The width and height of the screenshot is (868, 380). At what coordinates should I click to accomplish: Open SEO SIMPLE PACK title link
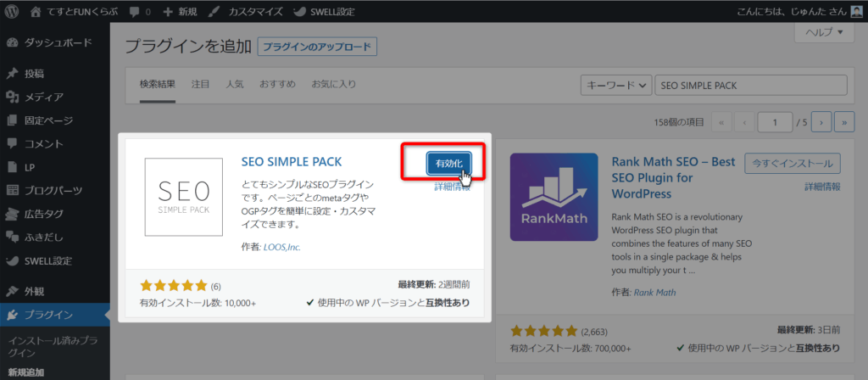pos(292,162)
